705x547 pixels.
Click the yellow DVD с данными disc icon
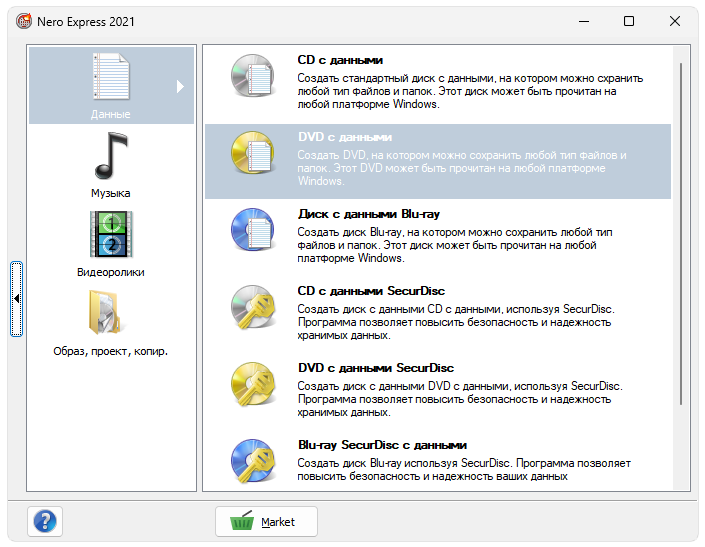[253, 153]
